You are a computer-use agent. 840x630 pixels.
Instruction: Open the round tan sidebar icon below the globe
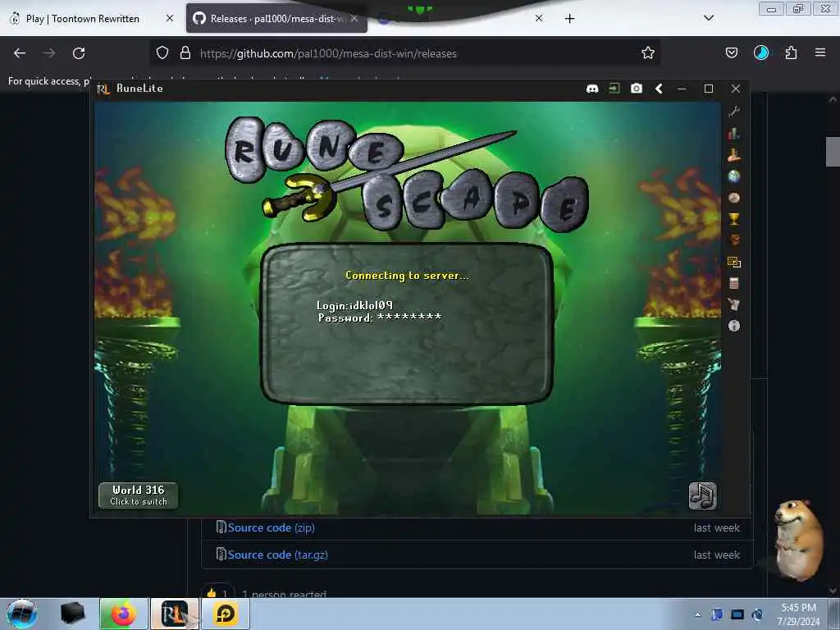coord(734,198)
